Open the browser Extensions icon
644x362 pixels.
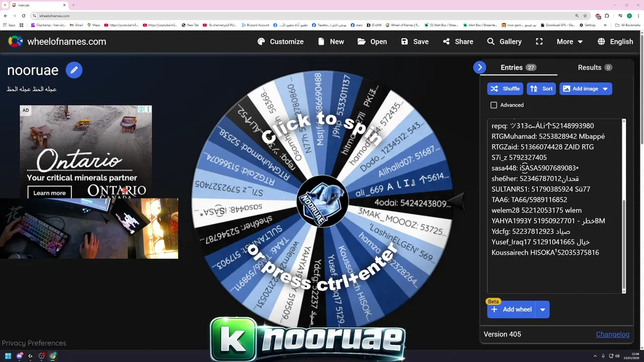(x=607, y=16)
